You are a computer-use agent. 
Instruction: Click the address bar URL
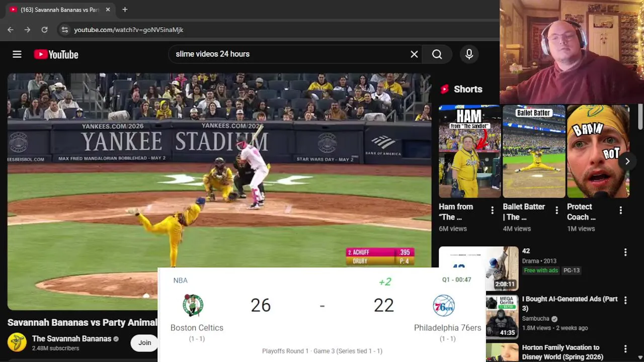128,30
